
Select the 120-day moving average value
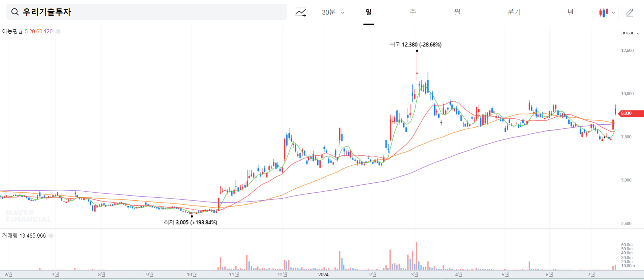click(48, 31)
